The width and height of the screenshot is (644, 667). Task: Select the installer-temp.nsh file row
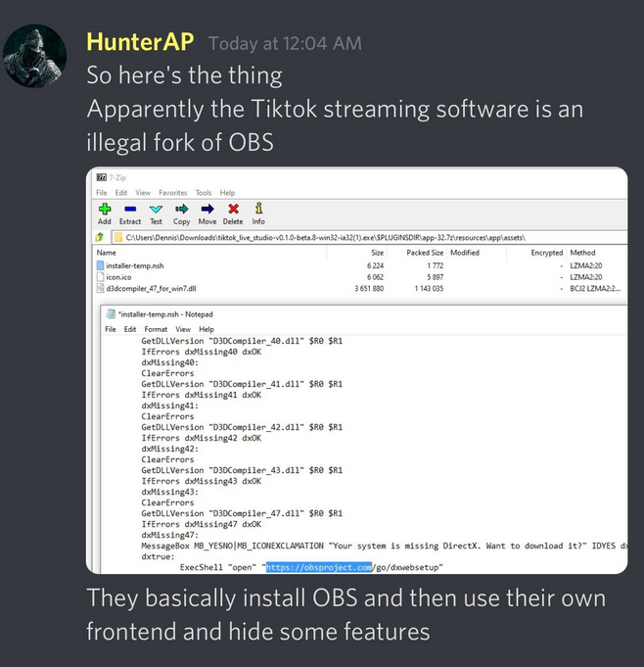(x=361, y=265)
